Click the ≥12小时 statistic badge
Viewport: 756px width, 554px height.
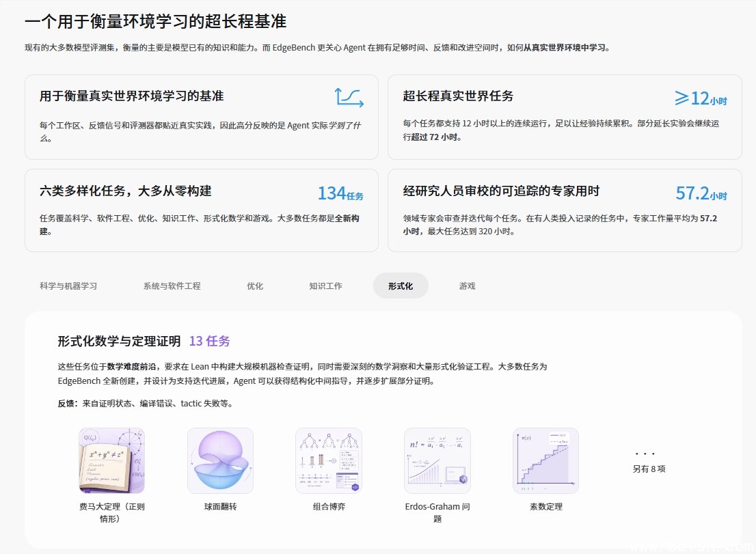click(x=701, y=98)
